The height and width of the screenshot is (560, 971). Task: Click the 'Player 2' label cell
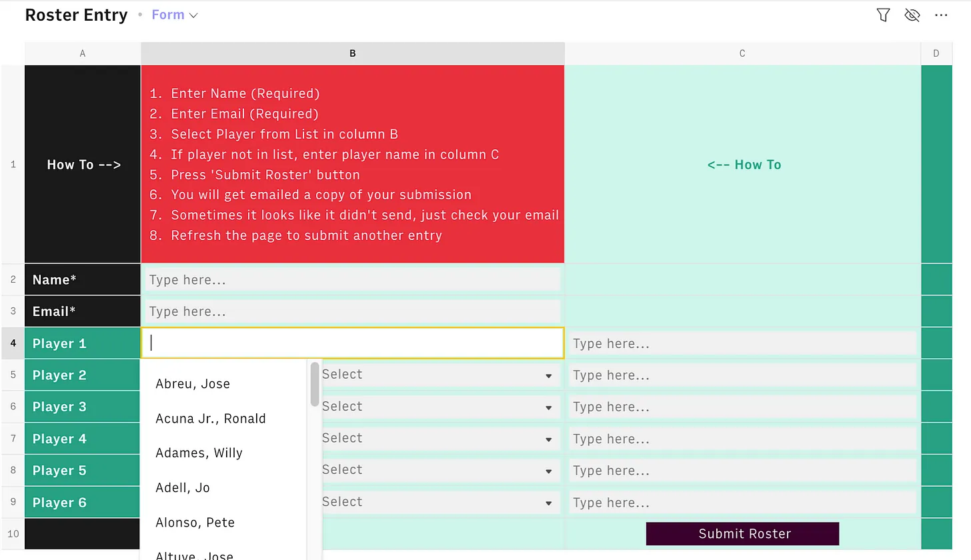coord(83,375)
